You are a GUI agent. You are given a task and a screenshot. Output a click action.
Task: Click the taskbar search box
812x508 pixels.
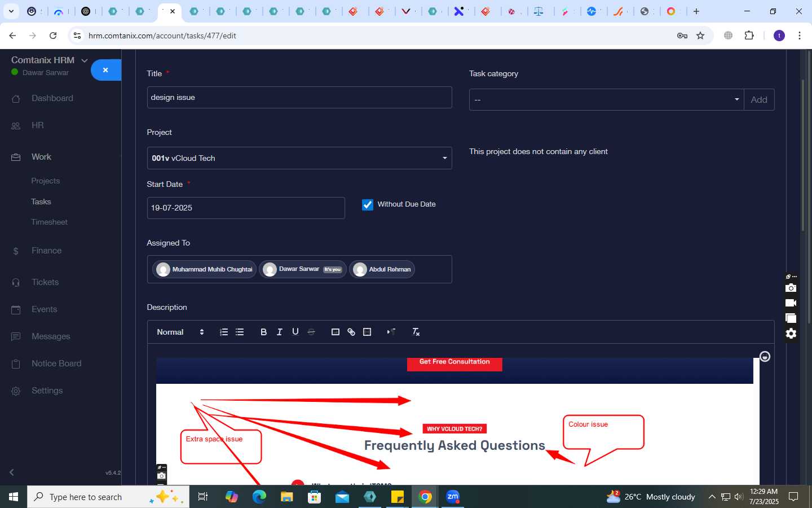pyautogui.click(x=108, y=497)
